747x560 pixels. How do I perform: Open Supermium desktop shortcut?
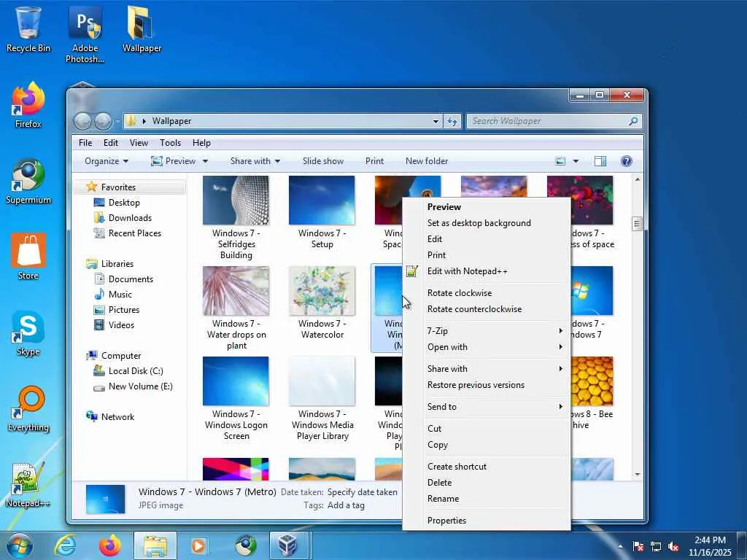pyautogui.click(x=28, y=181)
